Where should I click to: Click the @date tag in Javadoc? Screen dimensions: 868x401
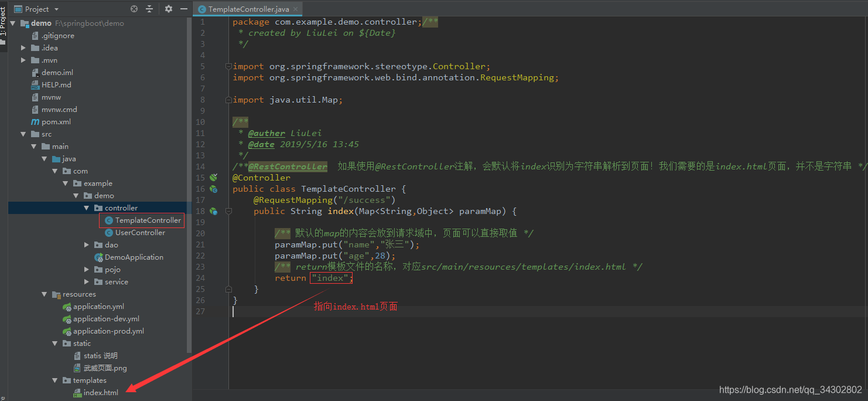tap(261, 144)
